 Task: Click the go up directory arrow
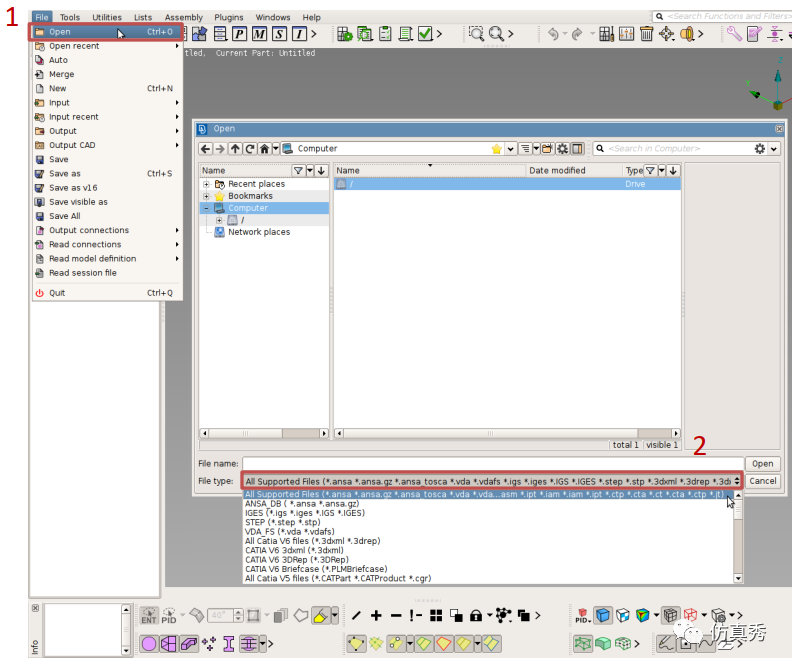[235, 148]
